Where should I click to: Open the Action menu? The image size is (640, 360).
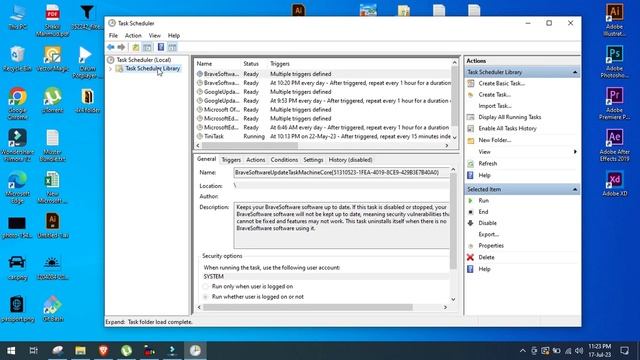pyautogui.click(x=133, y=36)
